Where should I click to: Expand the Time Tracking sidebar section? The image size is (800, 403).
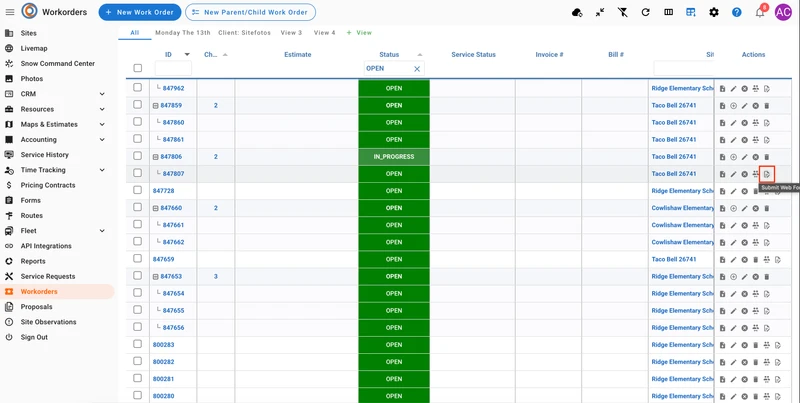coord(102,170)
